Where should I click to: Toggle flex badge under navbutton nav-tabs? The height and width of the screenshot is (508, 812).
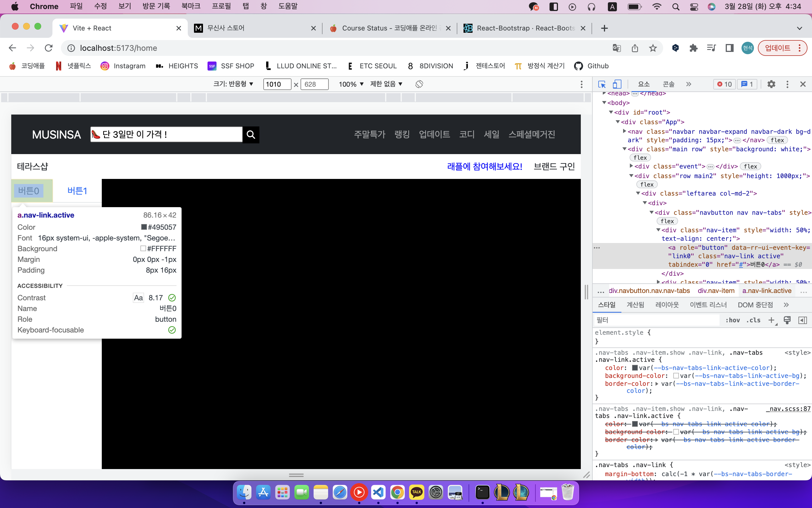click(x=667, y=221)
